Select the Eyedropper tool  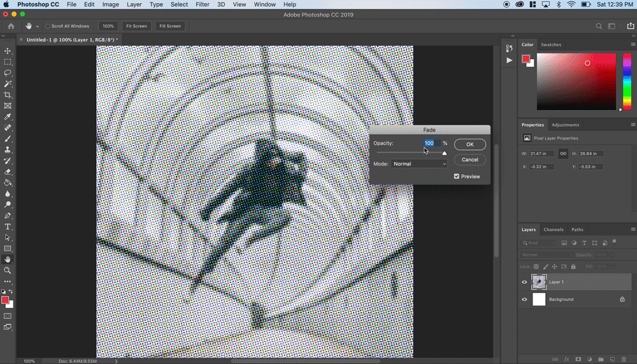tap(8, 117)
